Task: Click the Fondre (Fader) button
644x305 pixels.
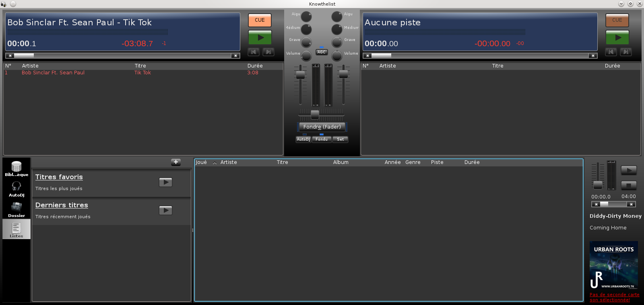Action: point(322,127)
